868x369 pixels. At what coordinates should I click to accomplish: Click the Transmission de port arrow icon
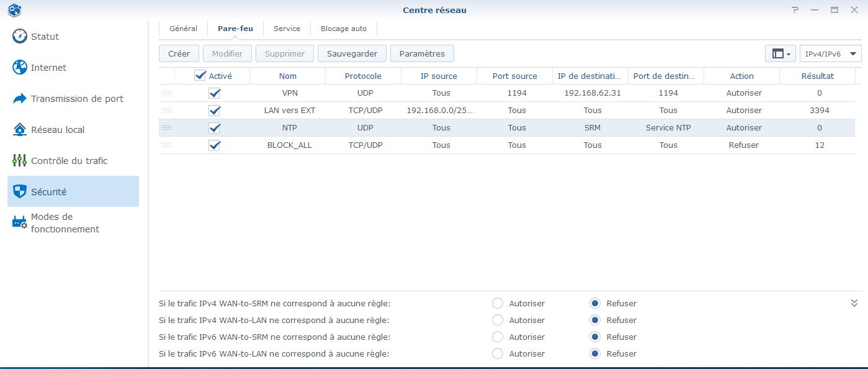(x=20, y=98)
